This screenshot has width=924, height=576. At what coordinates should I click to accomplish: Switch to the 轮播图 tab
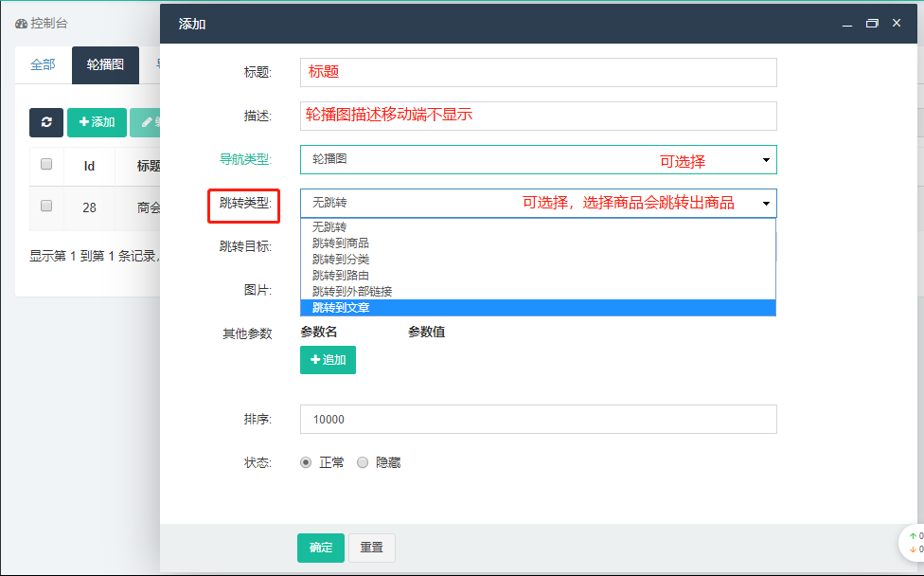point(105,64)
